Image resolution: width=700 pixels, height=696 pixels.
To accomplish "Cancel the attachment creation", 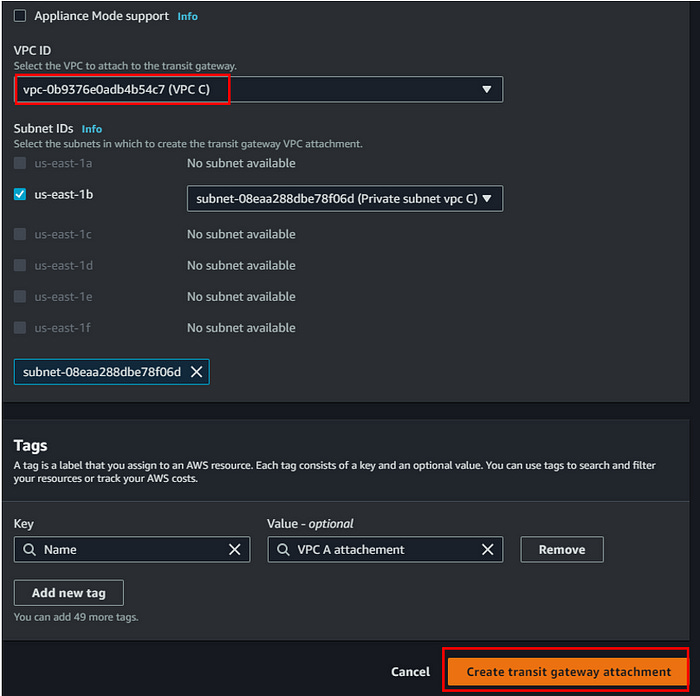I will [410, 671].
